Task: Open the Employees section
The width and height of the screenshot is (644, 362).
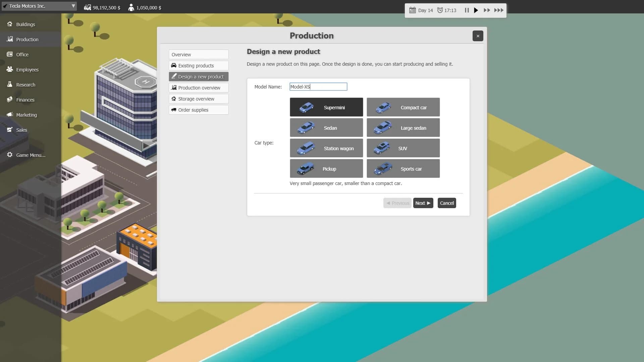Action: (27, 69)
